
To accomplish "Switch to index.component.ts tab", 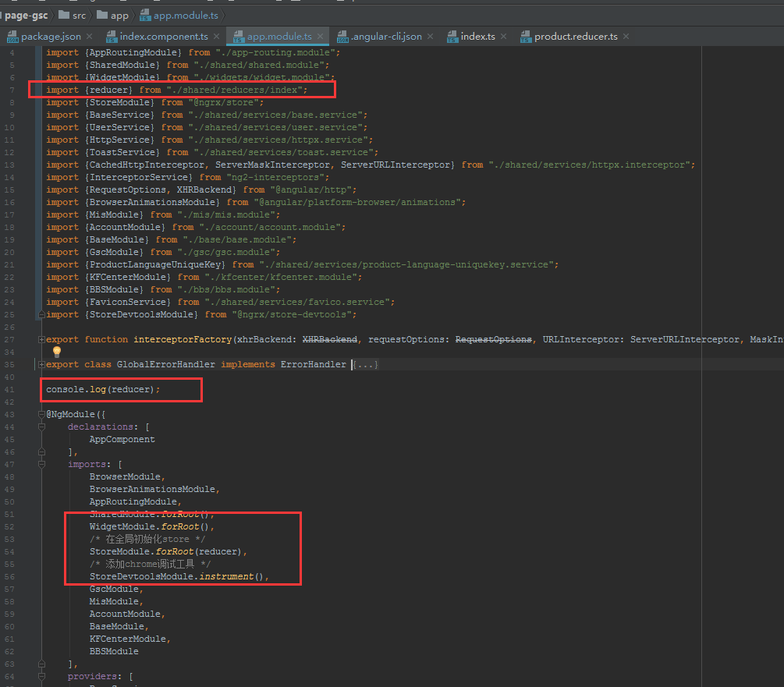I will tap(164, 37).
